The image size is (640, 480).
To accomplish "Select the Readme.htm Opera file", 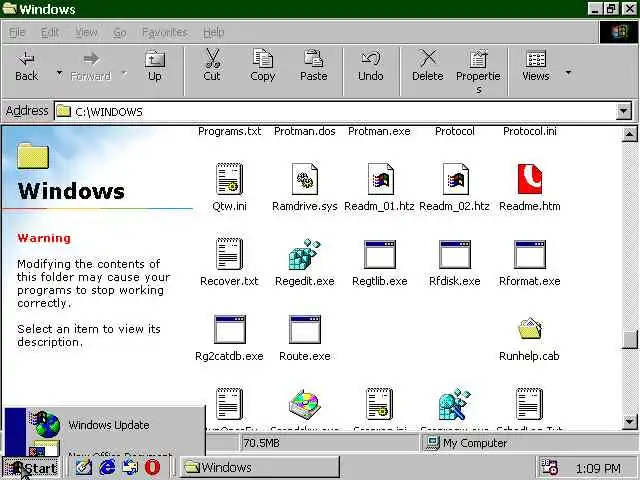I will pyautogui.click(x=529, y=186).
